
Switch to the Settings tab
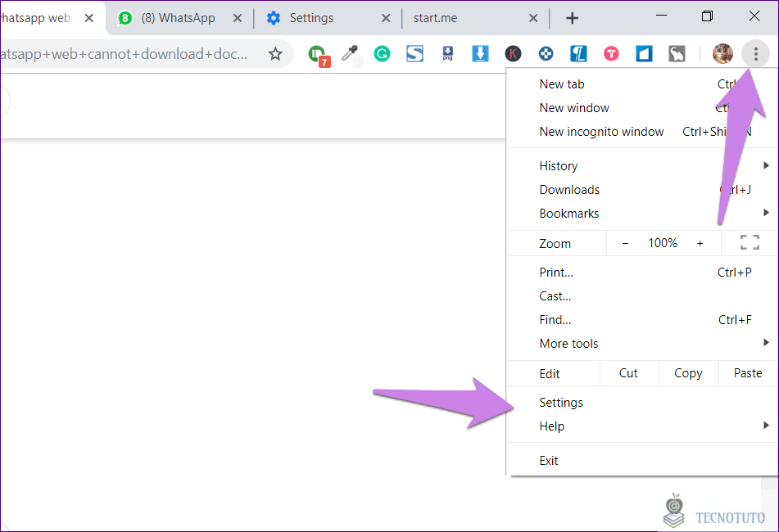click(x=326, y=18)
